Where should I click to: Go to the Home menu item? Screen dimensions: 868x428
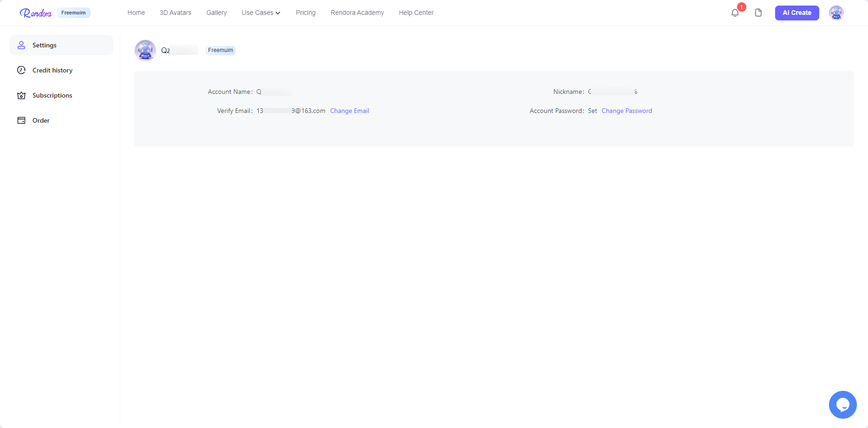[136, 13]
